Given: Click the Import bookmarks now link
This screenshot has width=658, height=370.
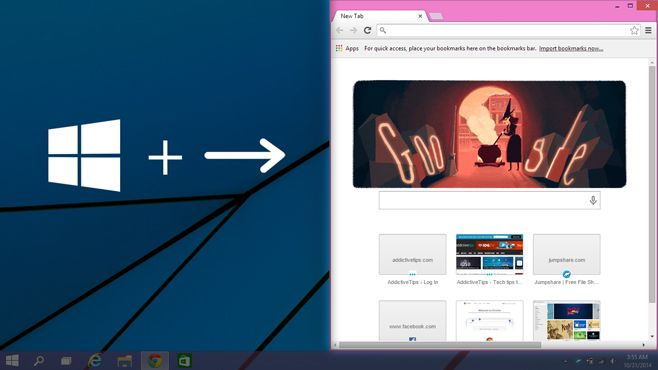Looking at the screenshot, I should [571, 48].
